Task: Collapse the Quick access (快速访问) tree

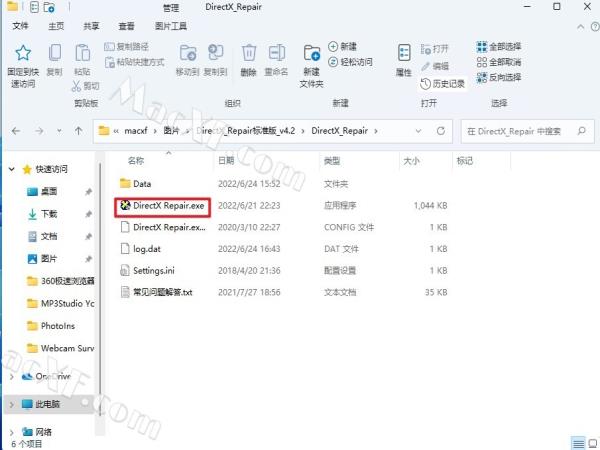Action: point(12,169)
